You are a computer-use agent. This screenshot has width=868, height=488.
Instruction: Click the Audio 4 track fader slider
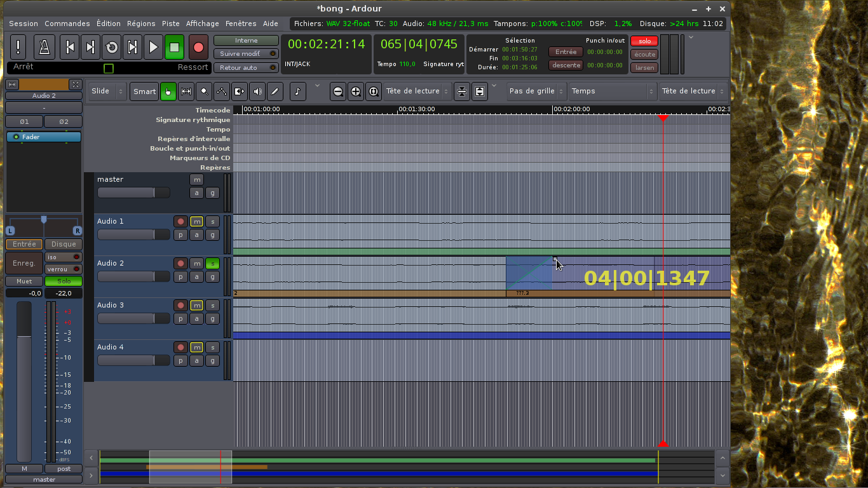point(133,361)
